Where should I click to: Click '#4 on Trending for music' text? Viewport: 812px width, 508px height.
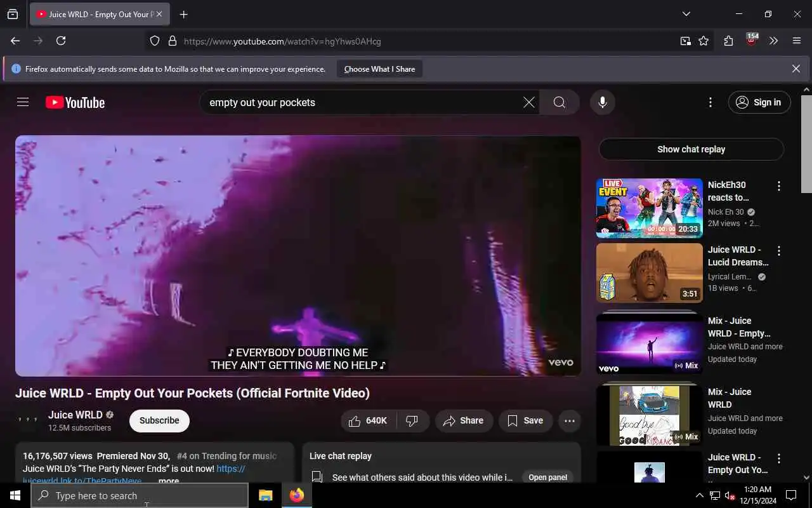click(x=226, y=456)
